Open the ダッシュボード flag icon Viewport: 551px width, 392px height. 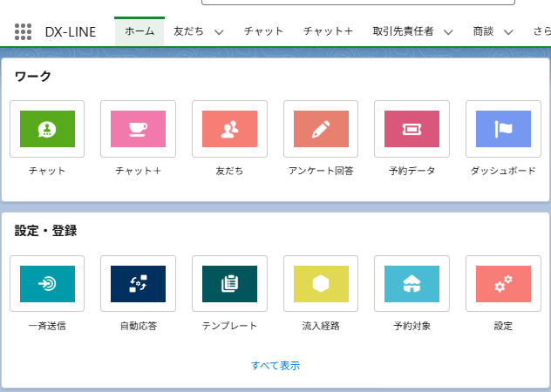pyautogui.click(x=503, y=129)
